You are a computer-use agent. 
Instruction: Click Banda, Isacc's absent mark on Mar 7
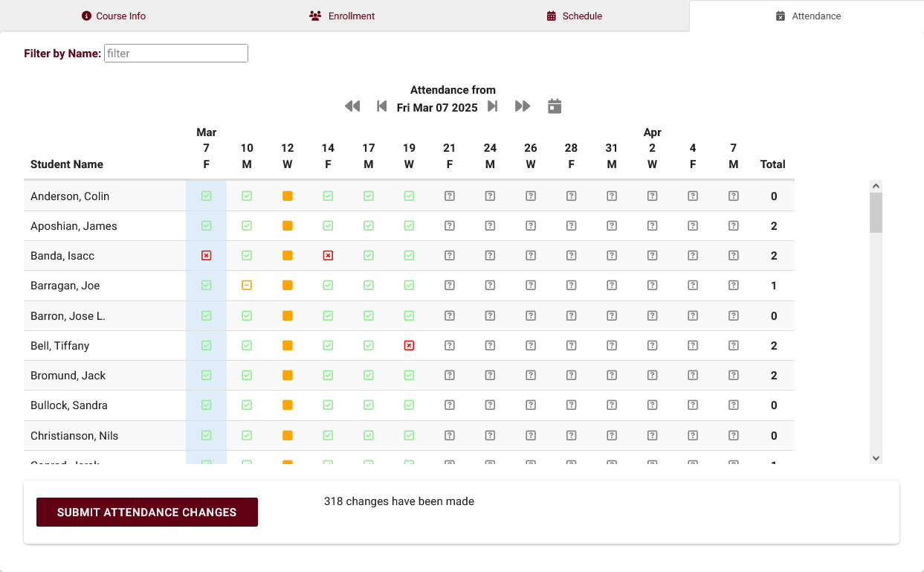pyautogui.click(x=207, y=256)
